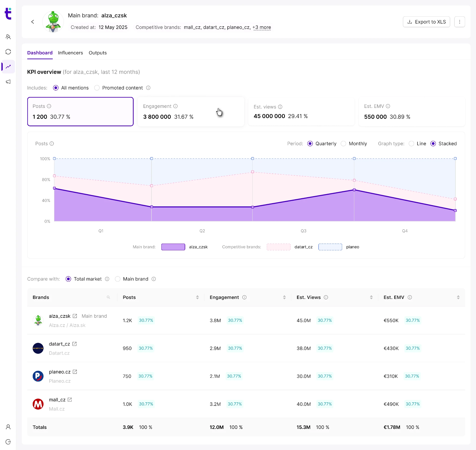Click alza_czsk purple legend swatch
Image resolution: width=476 pixels, height=450 pixels.
point(173,247)
